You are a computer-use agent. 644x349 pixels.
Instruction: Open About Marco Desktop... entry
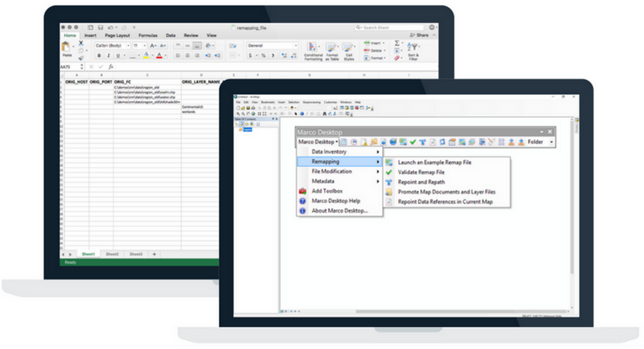tap(340, 211)
